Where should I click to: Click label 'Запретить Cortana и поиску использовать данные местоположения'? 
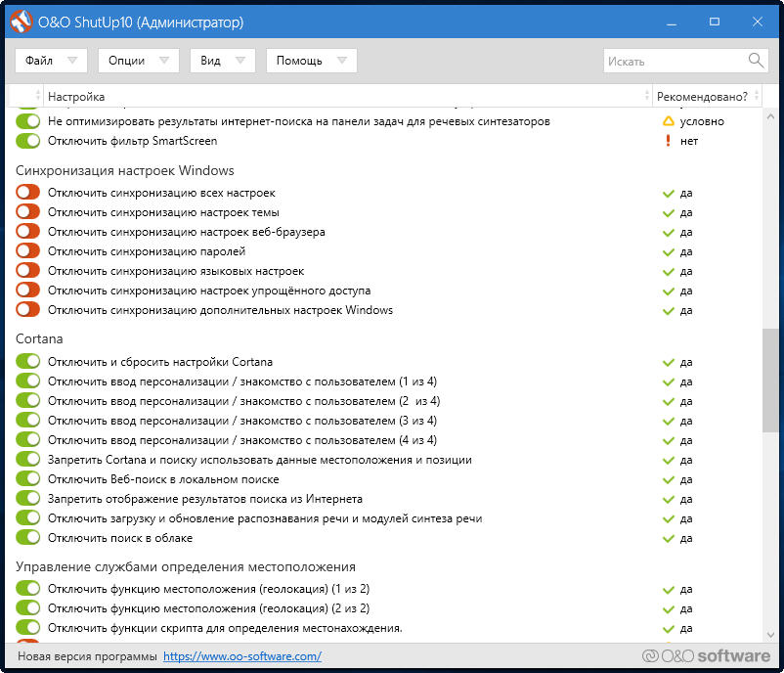click(x=259, y=460)
